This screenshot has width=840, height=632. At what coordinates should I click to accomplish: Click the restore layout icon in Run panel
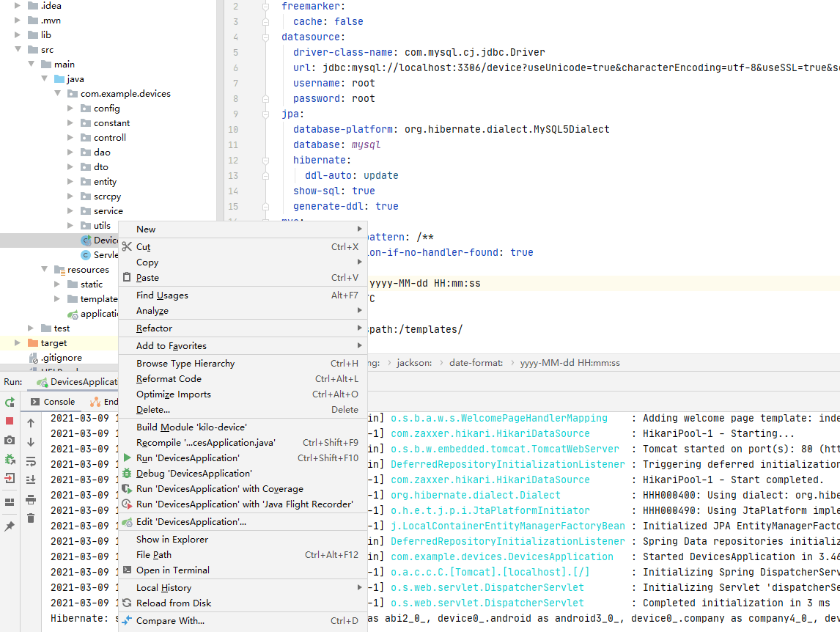(10, 501)
